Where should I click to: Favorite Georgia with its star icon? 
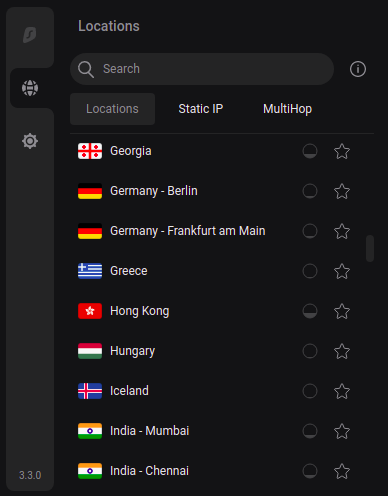coord(342,151)
